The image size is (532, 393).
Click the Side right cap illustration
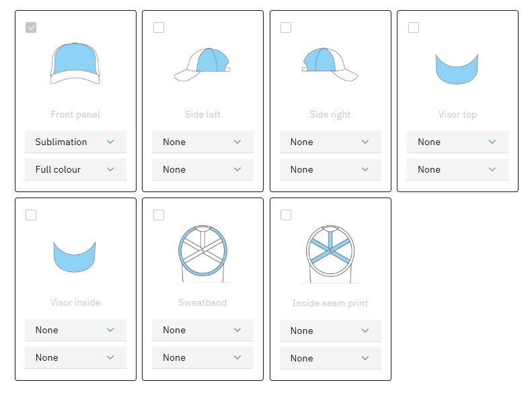330,64
